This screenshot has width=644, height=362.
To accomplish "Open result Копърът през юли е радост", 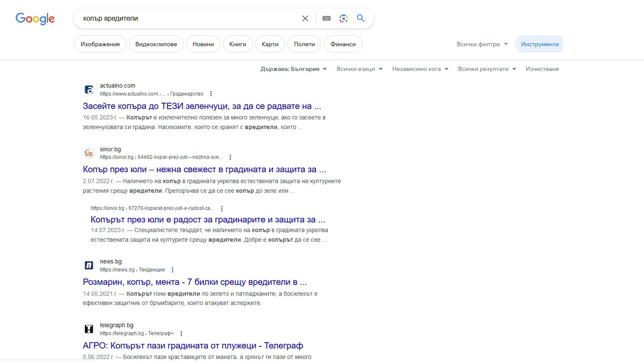I will pyautogui.click(x=208, y=220).
